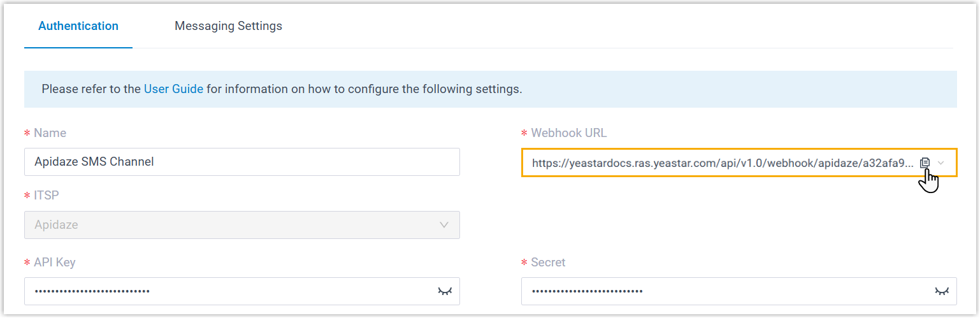Click the red asterisk beside Webhook URL

[x=524, y=134]
